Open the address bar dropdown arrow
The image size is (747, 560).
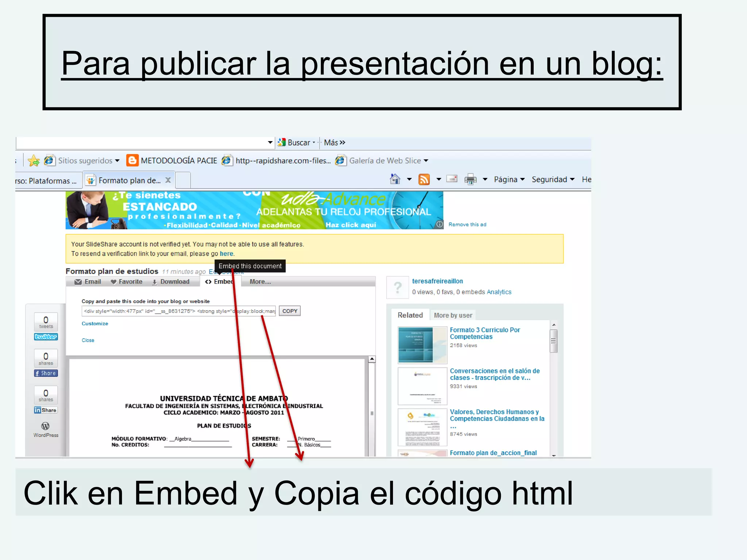point(270,142)
